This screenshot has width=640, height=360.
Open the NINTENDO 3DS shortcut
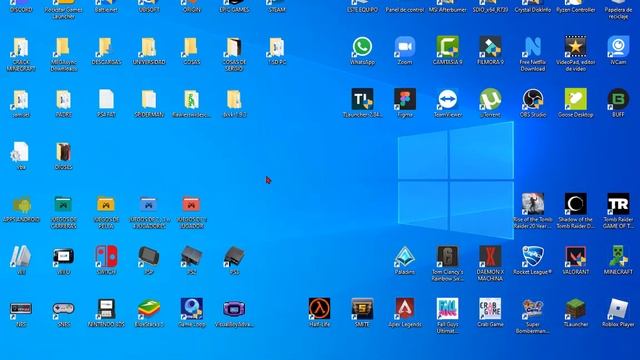pos(106,309)
